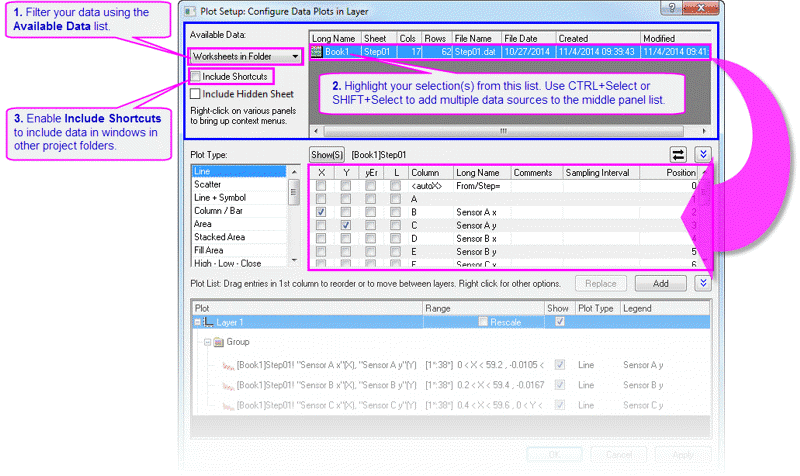Screen dimensions: 800x476
Task: Click the Show(S) button
Action: tap(326, 155)
